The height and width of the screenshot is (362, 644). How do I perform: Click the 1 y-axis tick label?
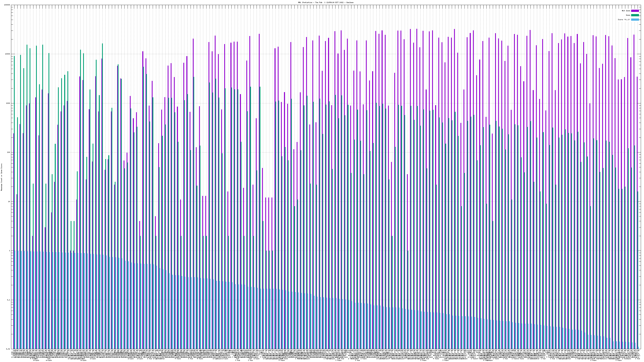pyautogui.click(x=10, y=251)
